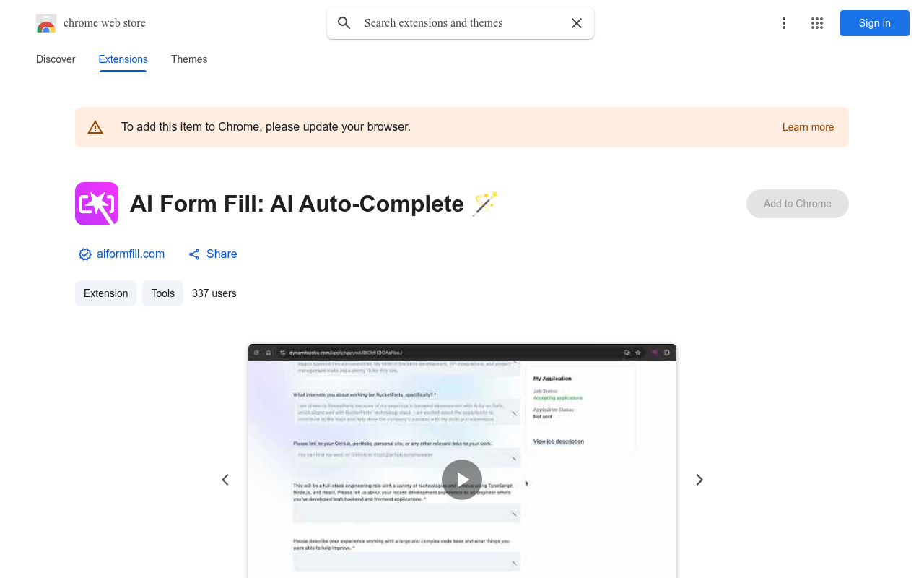Click the Chrome Web Store logo
Viewport: 924px width, 578px height.
click(46, 23)
